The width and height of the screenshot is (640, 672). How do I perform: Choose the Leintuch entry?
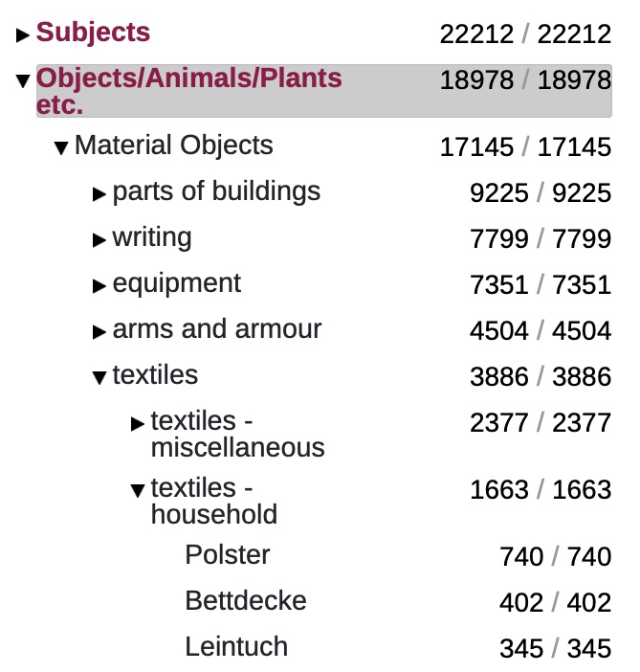[x=236, y=647]
